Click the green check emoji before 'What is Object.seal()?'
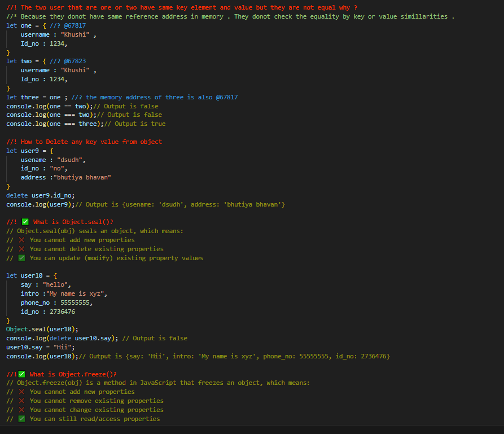This screenshot has height=434, width=504. pyautogui.click(x=25, y=222)
